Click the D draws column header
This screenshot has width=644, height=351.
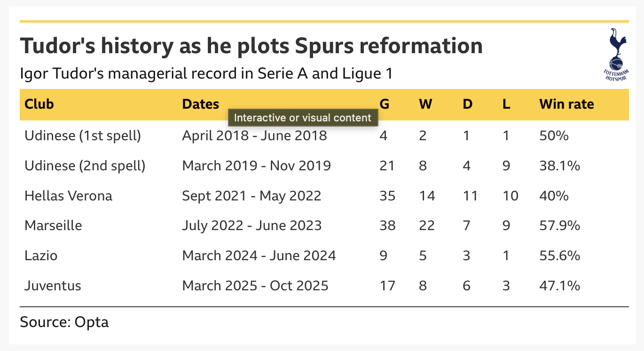pos(467,104)
